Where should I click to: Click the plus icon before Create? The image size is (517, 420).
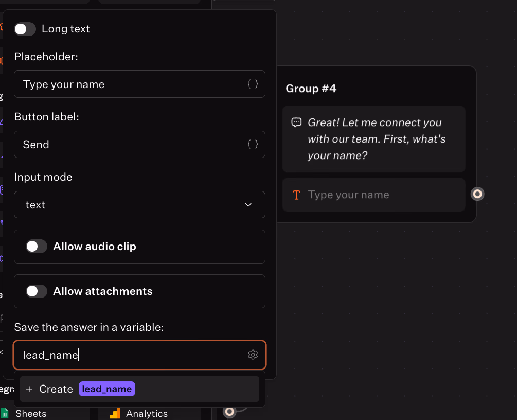coord(29,389)
